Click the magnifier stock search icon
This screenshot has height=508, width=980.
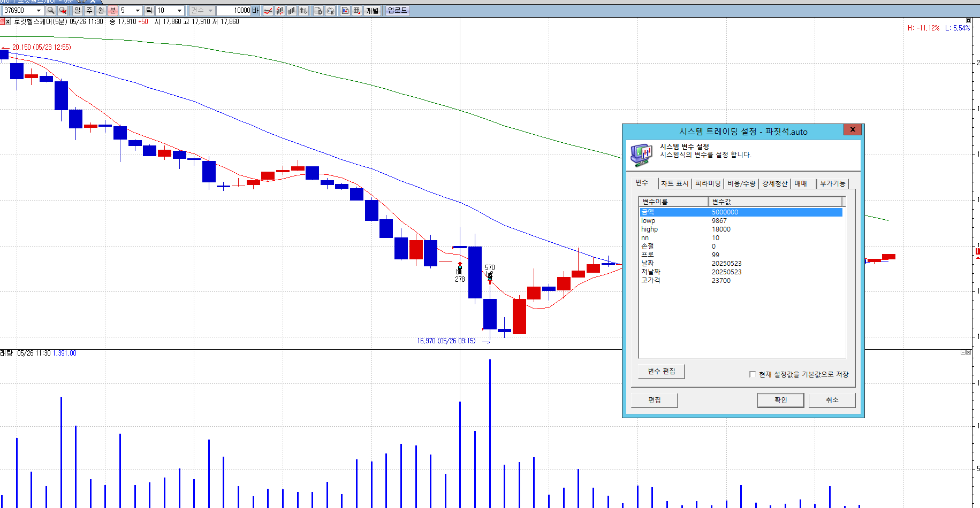(x=51, y=11)
